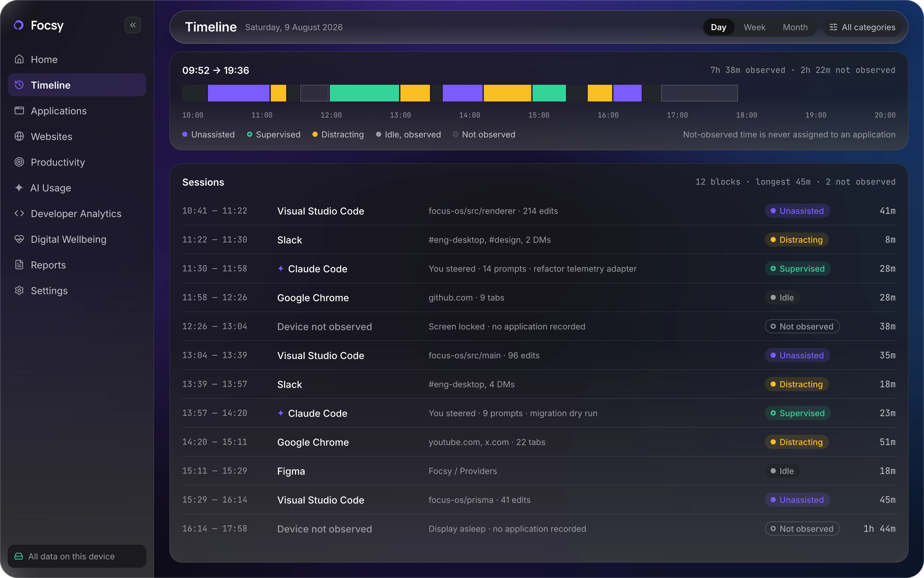The height and width of the screenshot is (578, 924).
Task: Click the Distracting badge on 11:22 Slack row
Action: point(797,240)
